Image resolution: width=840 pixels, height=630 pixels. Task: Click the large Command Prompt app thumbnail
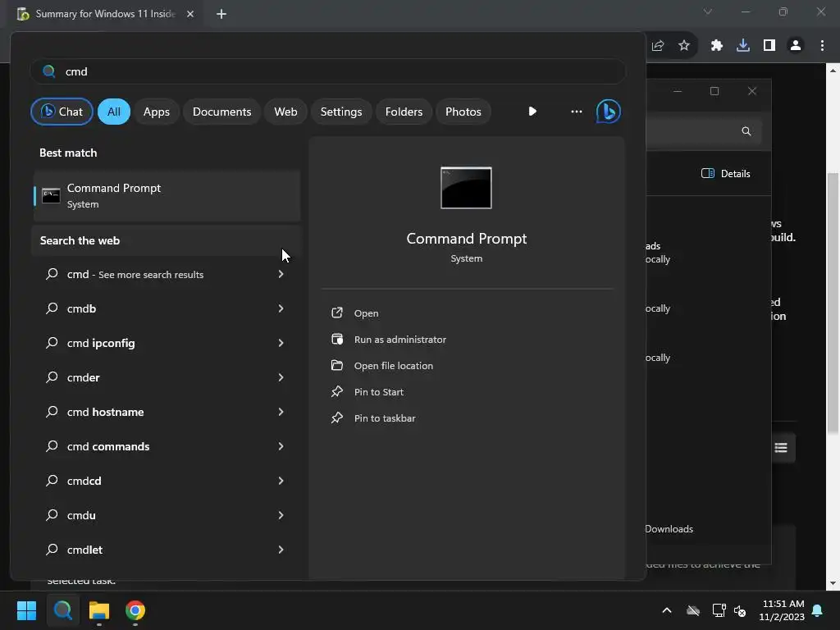[x=466, y=188]
